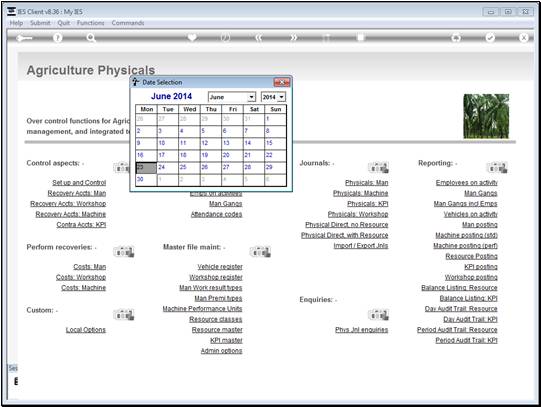Open the Local Options link
Viewport: 541px width, 407px height.
coord(86,330)
